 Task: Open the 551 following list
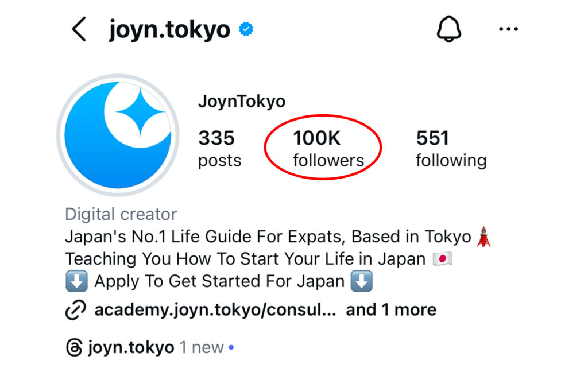[x=451, y=148]
